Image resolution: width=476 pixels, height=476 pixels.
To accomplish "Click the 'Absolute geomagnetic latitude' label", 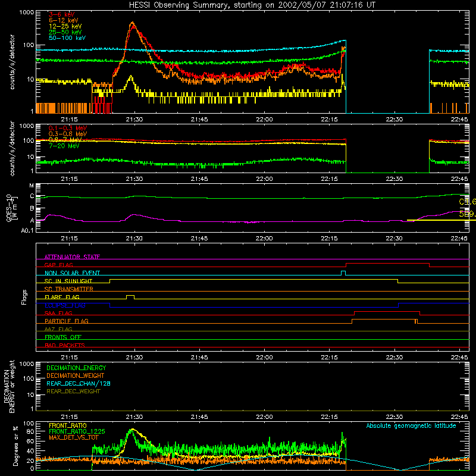I will [411, 425].
